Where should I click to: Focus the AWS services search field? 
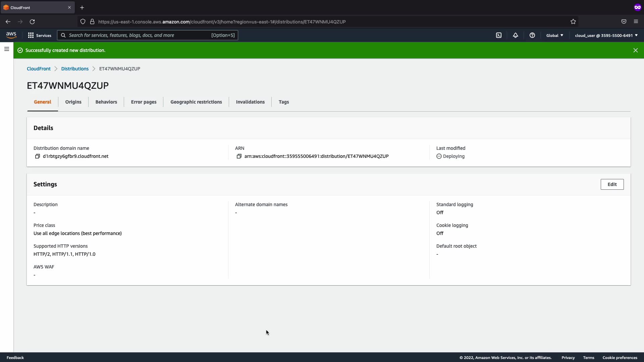click(x=138, y=35)
